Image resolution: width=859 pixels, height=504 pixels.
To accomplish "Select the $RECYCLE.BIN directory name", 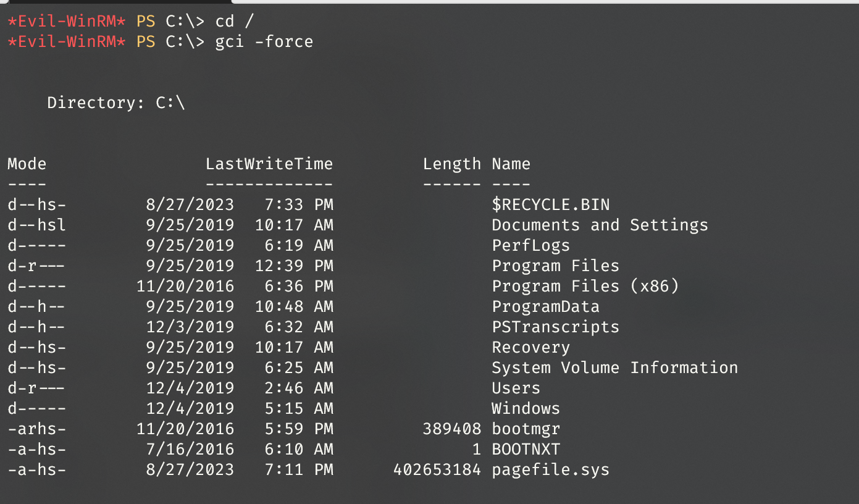I will (x=551, y=204).
